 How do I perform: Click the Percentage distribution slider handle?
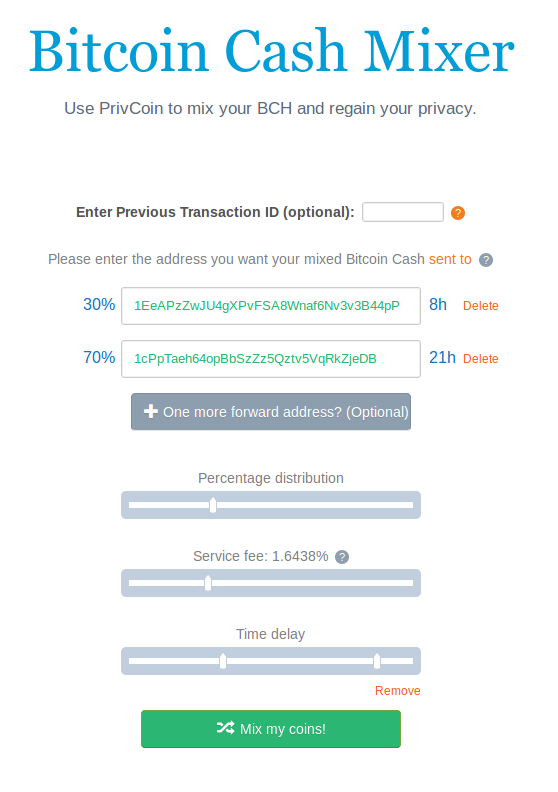pyautogui.click(x=213, y=505)
